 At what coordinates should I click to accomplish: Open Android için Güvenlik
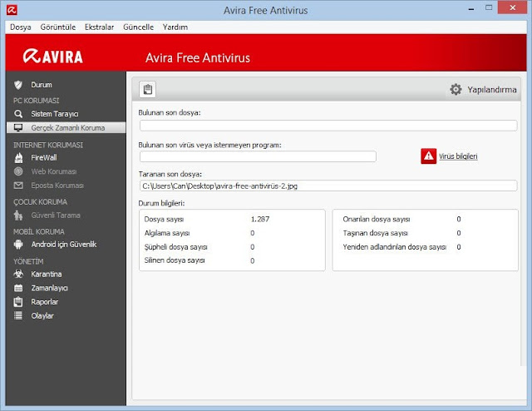click(66, 245)
